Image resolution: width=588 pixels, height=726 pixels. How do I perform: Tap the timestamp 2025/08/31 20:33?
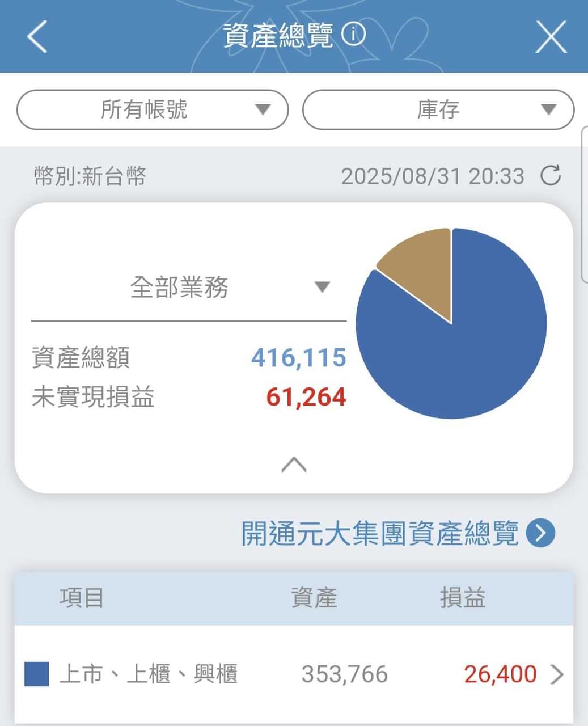click(x=434, y=176)
